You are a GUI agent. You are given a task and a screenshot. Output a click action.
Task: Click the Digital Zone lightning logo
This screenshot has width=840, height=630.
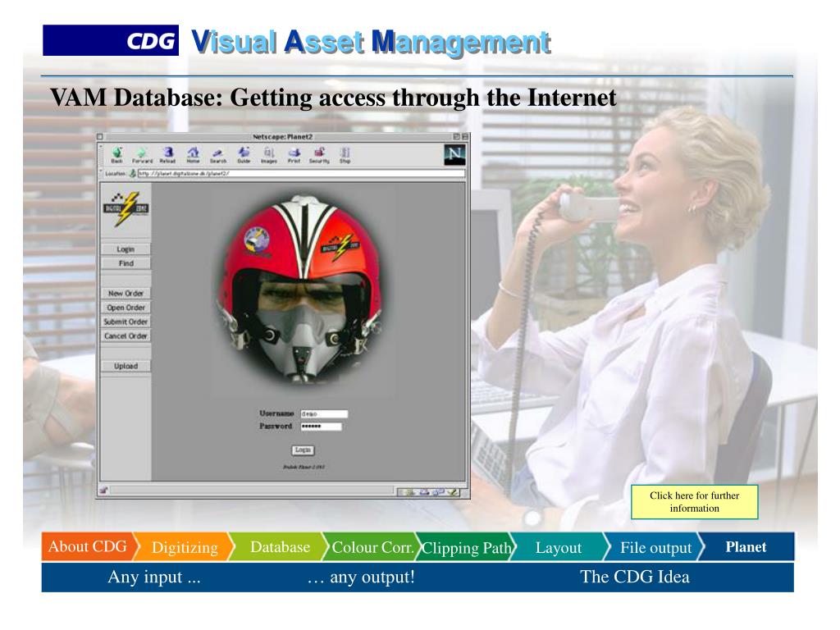pyautogui.click(x=126, y=209)
